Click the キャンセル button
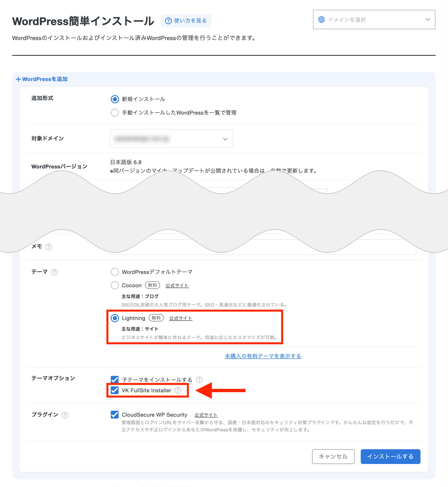 pos(333,456)
